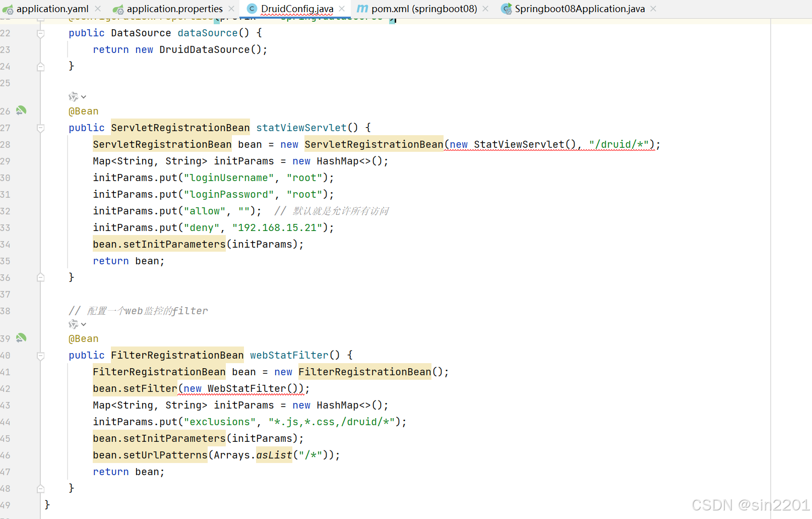
Task: Click the "loginUsername" string
Action: pyautogui.click(x=229, y=178)
